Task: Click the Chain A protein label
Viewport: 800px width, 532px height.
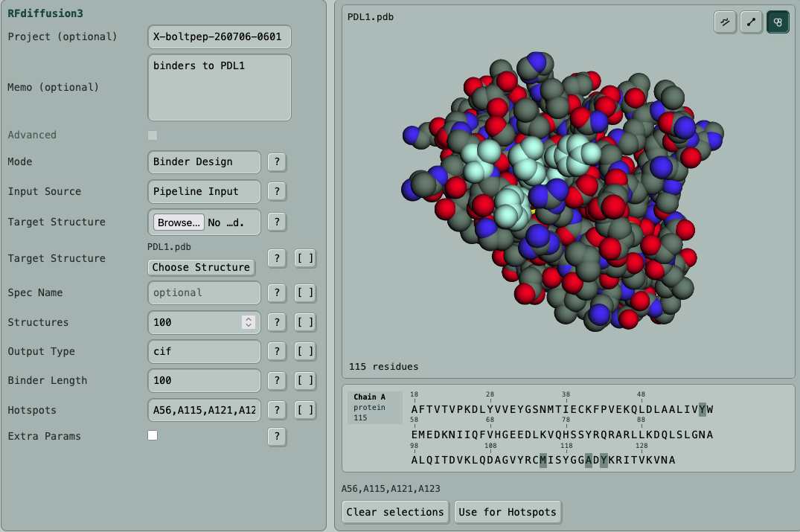Action: [375, 408]
